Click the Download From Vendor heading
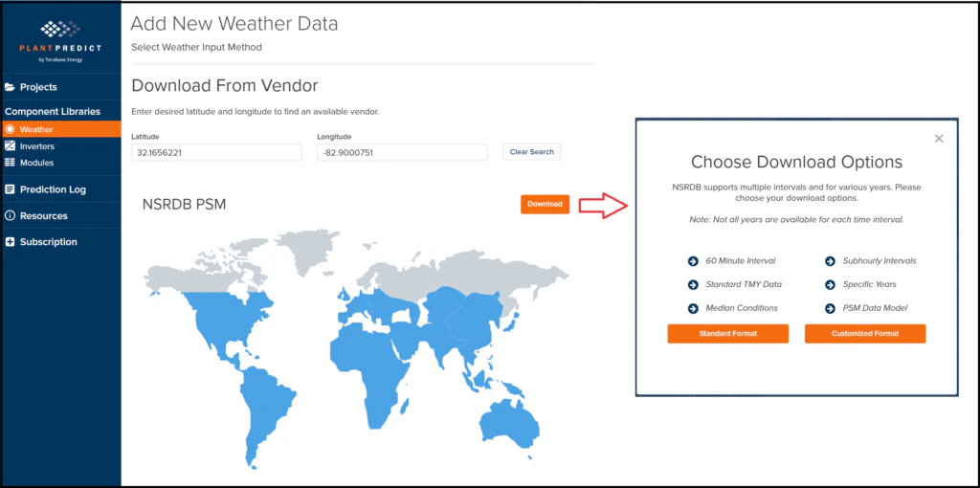 point(224,85)
